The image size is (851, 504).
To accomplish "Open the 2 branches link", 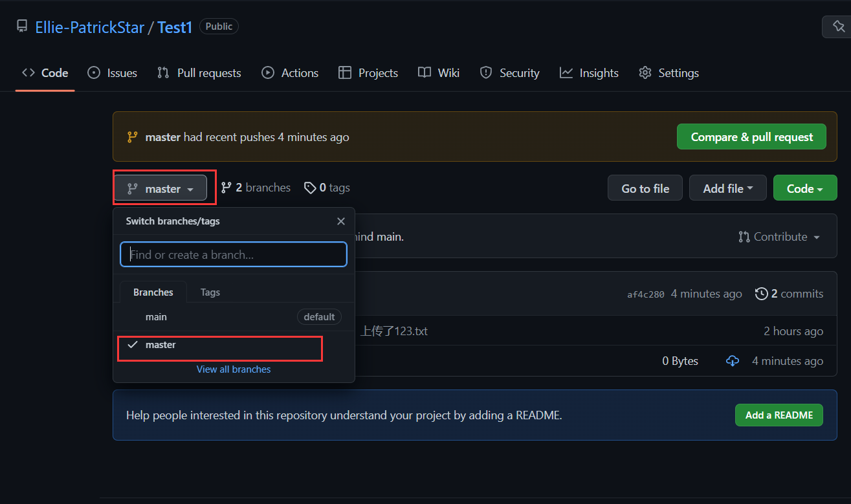I will click(x=256, y=188).
